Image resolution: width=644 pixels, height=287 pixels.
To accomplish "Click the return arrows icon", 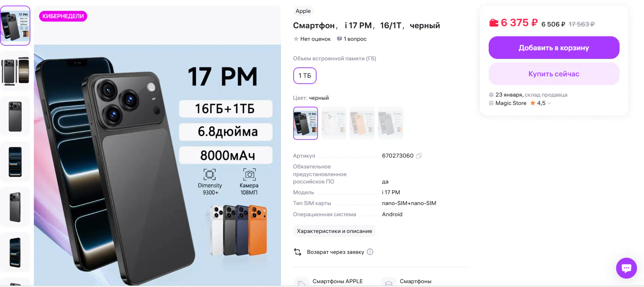I will point(297,252).
